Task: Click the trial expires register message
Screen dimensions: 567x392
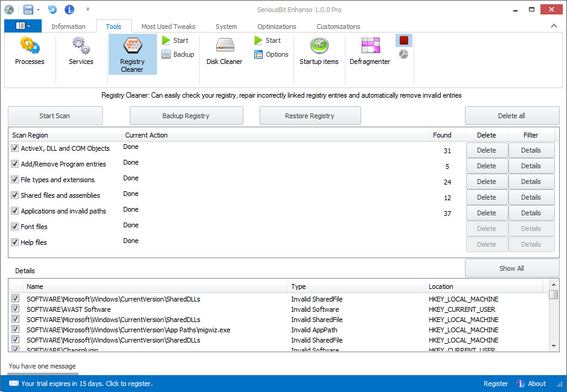Action: pyautogui.click(x=87, y=384)
